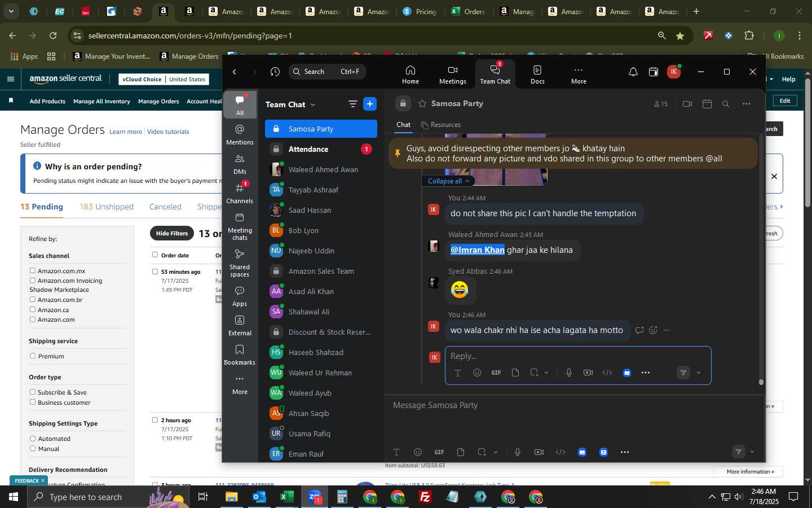Go back in Zoom navigation
Image resolution: width=812 pixels, height=508 pixels.
(x=235, y=72)
